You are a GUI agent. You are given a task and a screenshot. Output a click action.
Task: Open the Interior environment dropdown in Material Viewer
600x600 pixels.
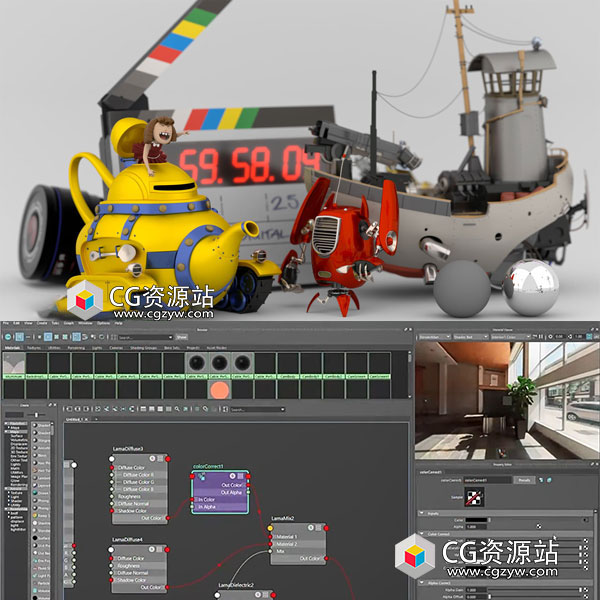[511, 337]
